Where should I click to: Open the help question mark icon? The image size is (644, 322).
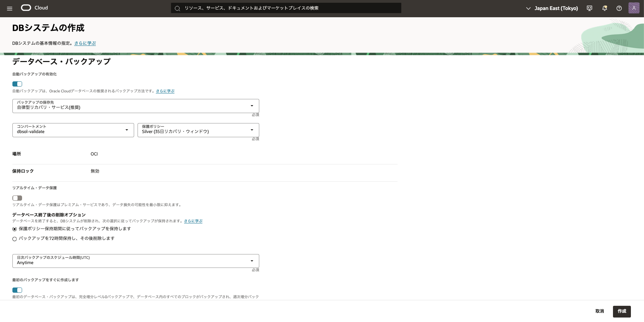tap(619, 8)
